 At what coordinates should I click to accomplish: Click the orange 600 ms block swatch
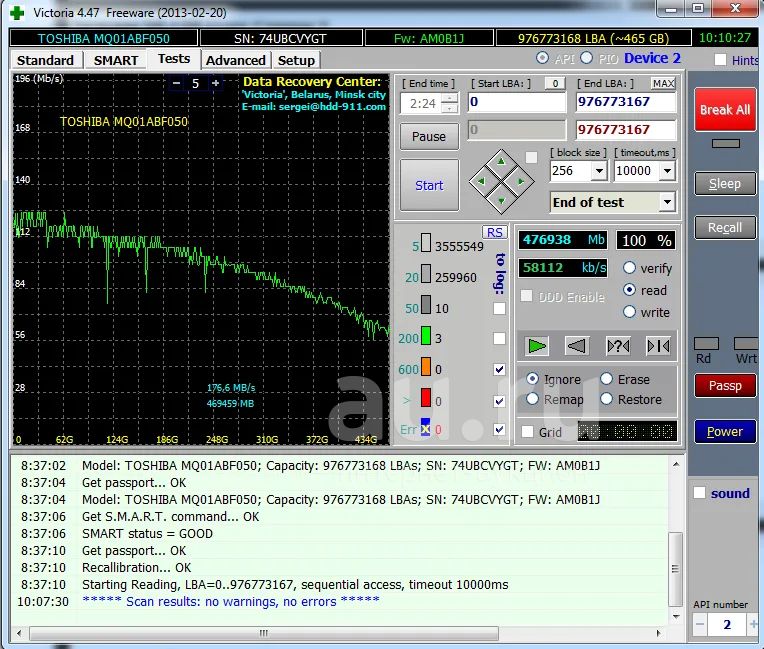425,367
